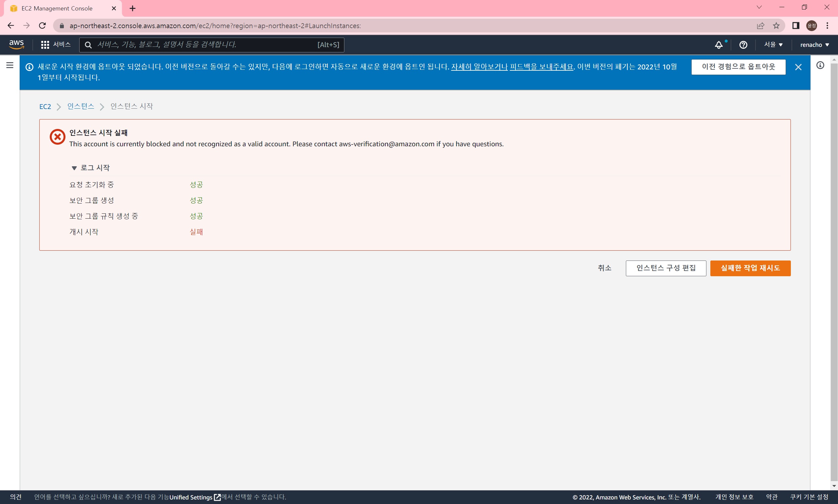Reload the current page
This screenshot has width=838, height=504.
(42, 26)
